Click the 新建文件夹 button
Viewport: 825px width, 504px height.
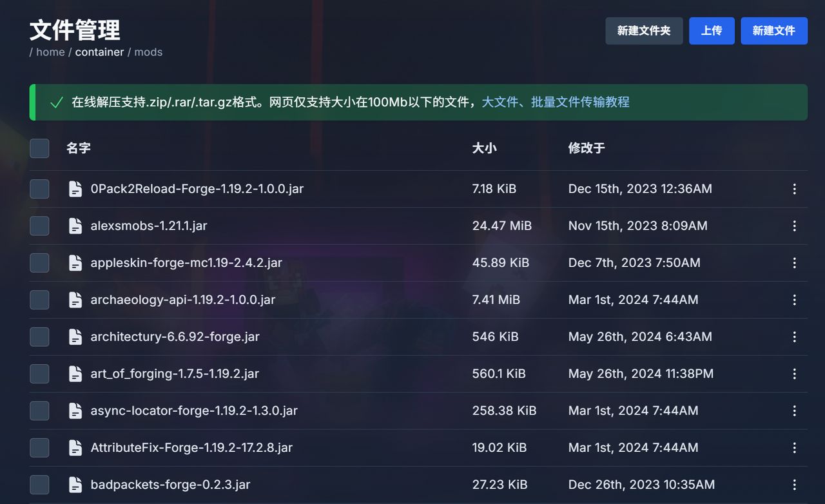pos(643,31)
